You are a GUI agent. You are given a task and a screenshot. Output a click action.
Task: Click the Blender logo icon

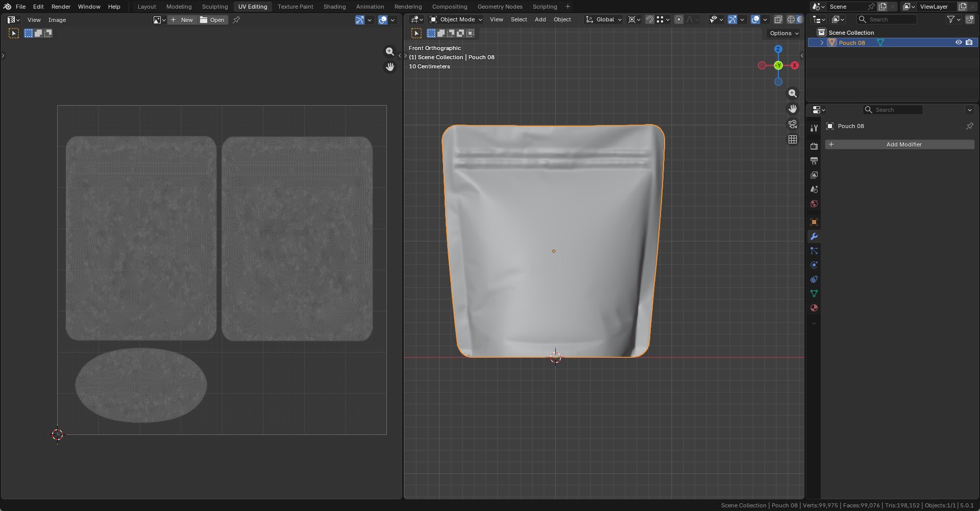click(7, 7)
